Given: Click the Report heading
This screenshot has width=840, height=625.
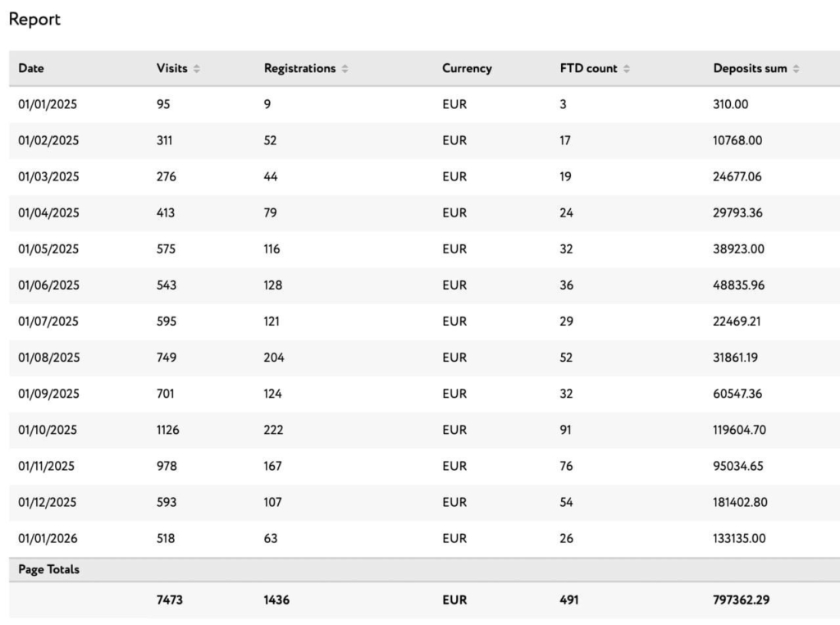Looking at the screenshot, I should [34, 20].
